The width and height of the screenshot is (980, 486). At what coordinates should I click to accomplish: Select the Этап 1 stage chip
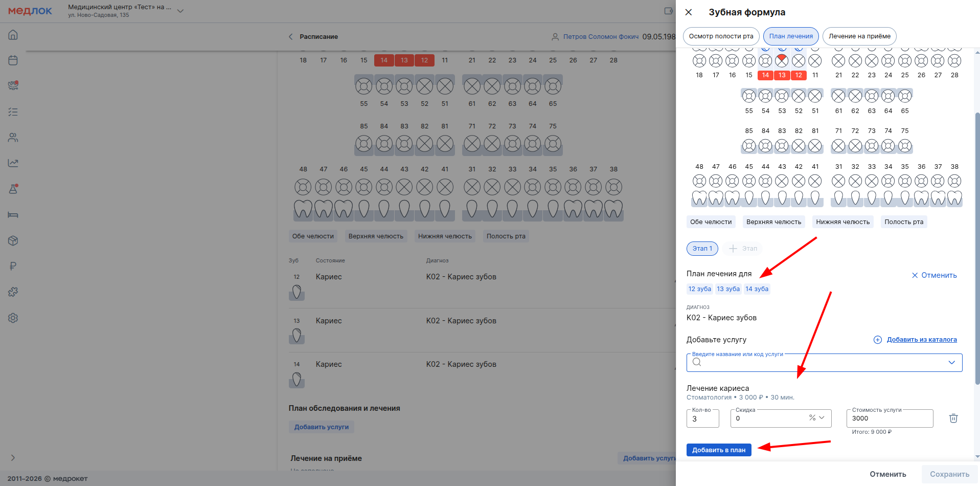click(702, 249)
